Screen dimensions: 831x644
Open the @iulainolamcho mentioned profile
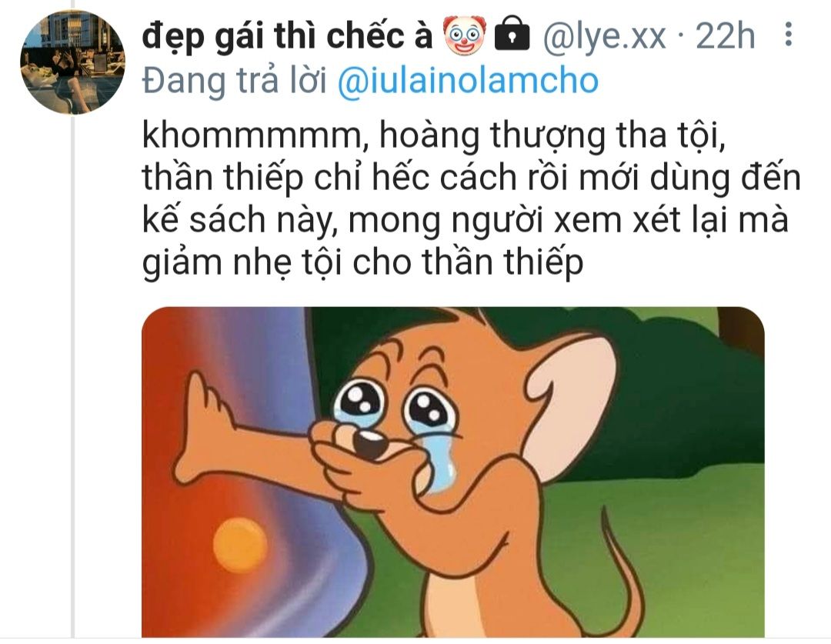coord(468,81)
